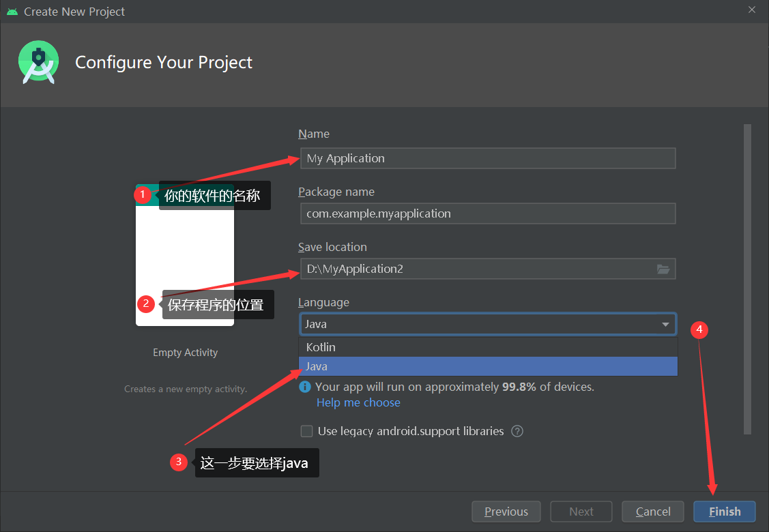The width and height of the screenshot is (769, 532).
Task: Open the Language dropdown arrow
Action: click(665, 324)
